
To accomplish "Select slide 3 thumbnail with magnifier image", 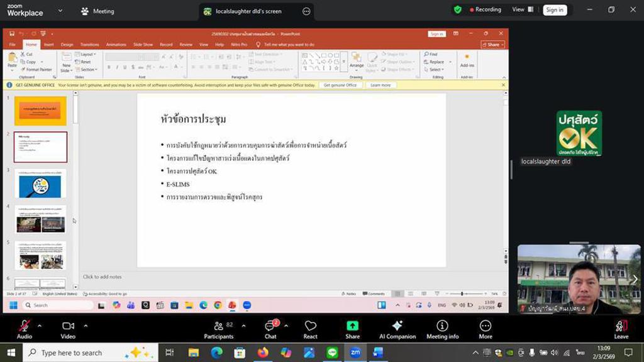I will coord(40,184).
